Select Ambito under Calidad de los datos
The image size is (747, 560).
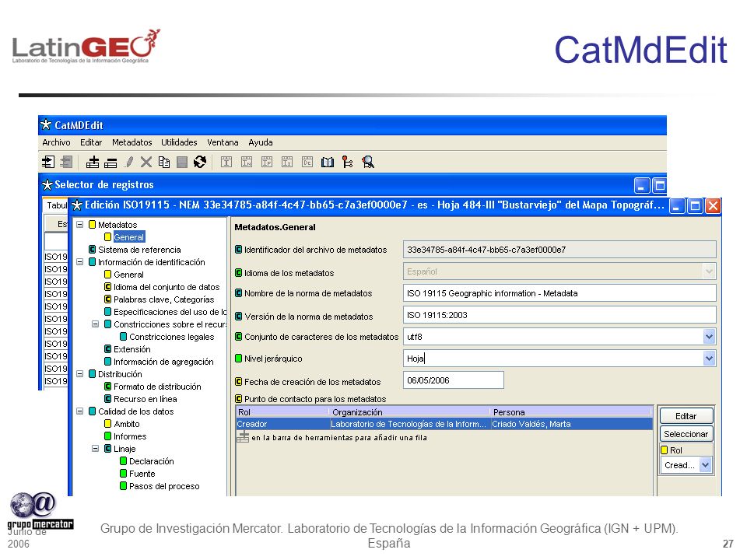(127, 424)
